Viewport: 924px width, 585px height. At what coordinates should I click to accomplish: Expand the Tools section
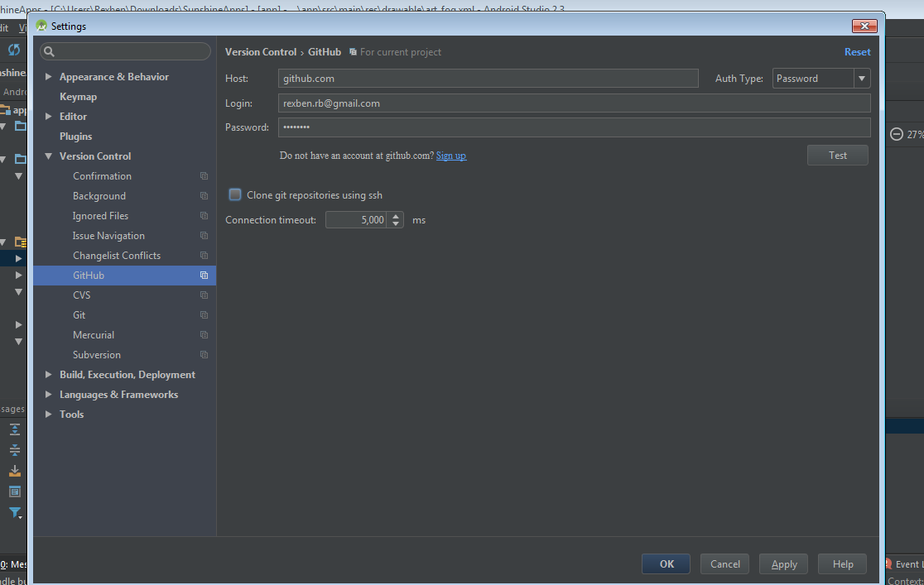tap(48, 415)
